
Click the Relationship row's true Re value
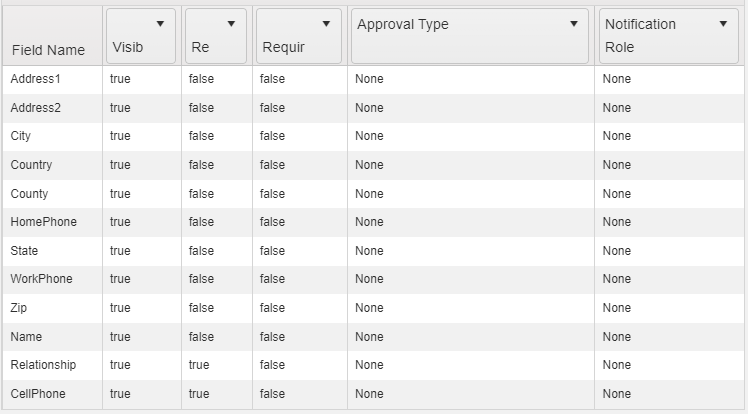pyautogui.click(x=199, y=365)
